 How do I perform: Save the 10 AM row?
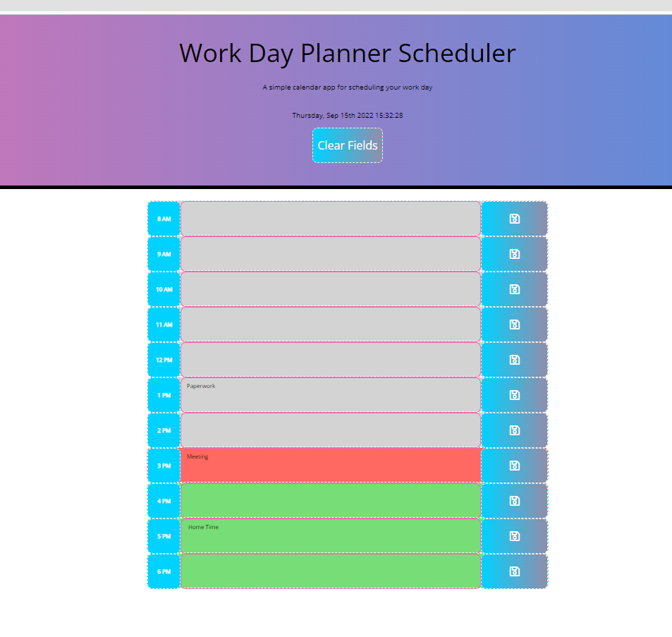[x=514, y=289]
